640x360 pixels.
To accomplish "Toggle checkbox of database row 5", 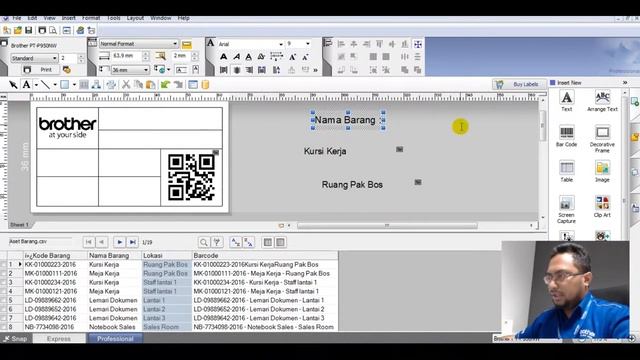I will pos(4,300).
